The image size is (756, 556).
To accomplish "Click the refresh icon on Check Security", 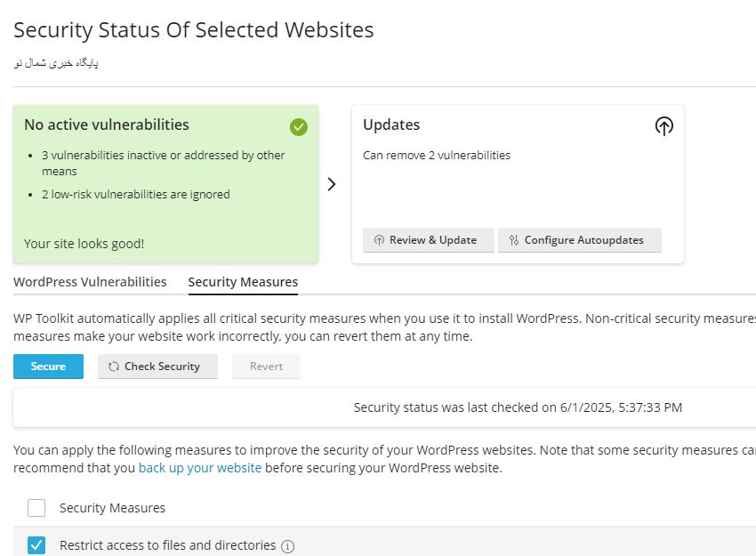I will 114,367.
